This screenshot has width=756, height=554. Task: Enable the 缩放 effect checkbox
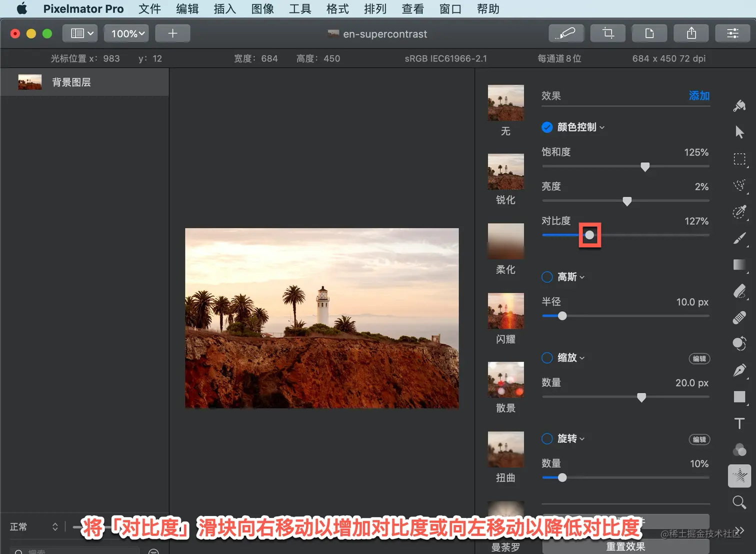pos(547,358)
